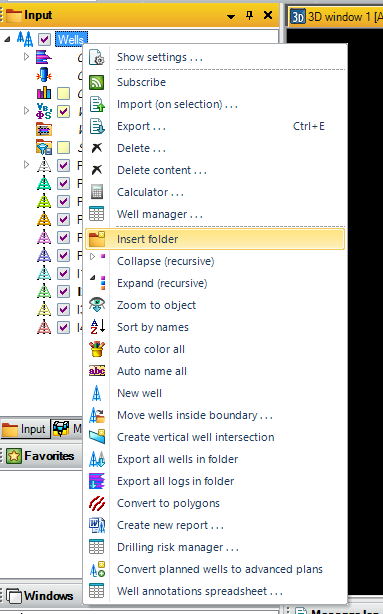Choose Delete content... menu entry
Viewport: 383px width, 614px height.
(x=215, y=170)
